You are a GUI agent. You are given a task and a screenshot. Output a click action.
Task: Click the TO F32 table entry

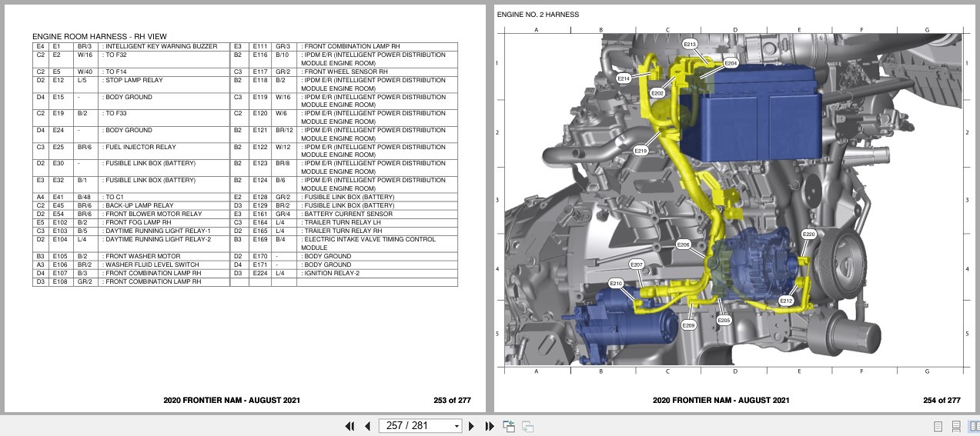(114, 55)
